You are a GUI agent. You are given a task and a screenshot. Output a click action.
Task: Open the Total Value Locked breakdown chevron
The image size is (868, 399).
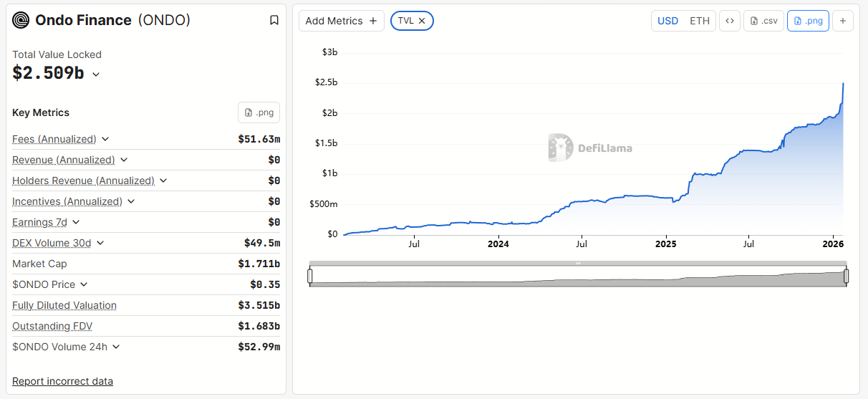click(96, 74)
